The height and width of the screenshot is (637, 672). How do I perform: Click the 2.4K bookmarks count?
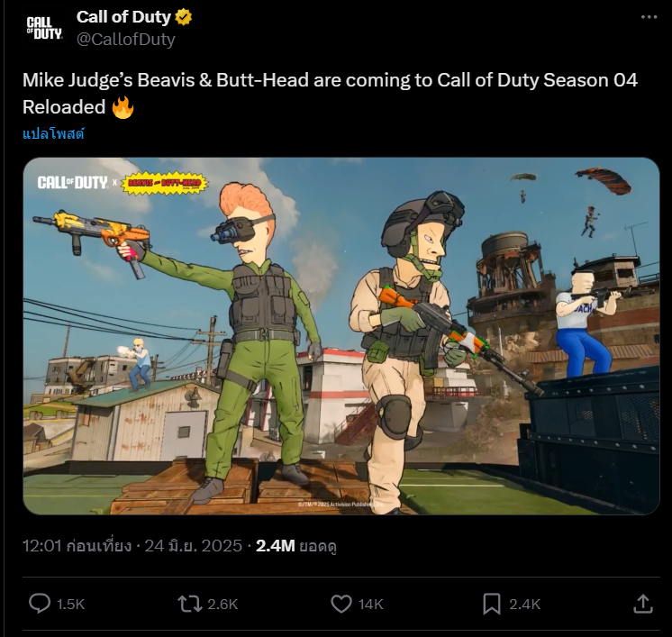point(524,604)
